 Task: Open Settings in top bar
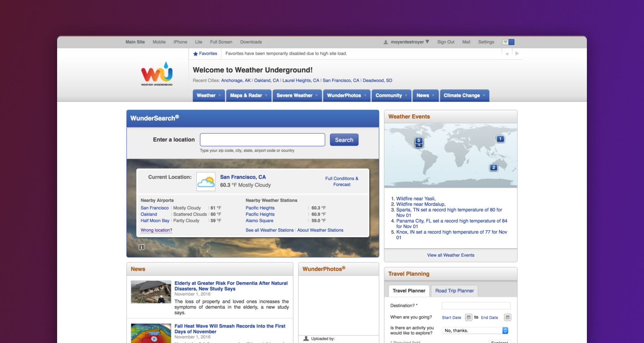click(486, 42)
